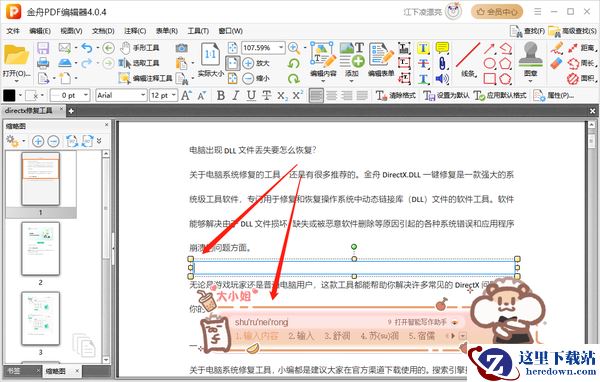600x382 pixels.
Task: Open the Edit (编辑) menu
Action: 40,31
